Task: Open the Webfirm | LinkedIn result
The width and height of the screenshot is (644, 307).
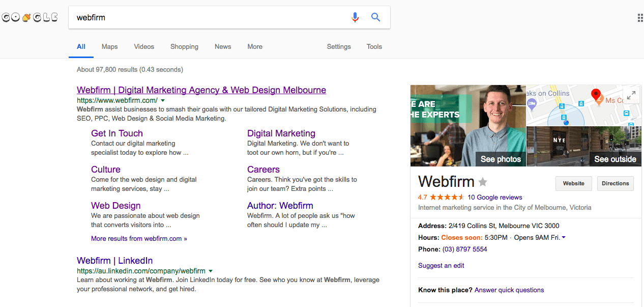Action: [115, 261]
